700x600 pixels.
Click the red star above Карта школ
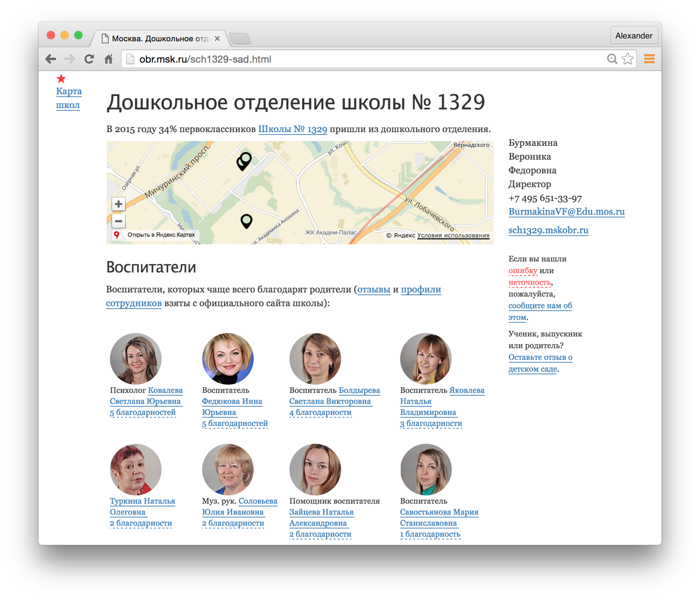62,78
